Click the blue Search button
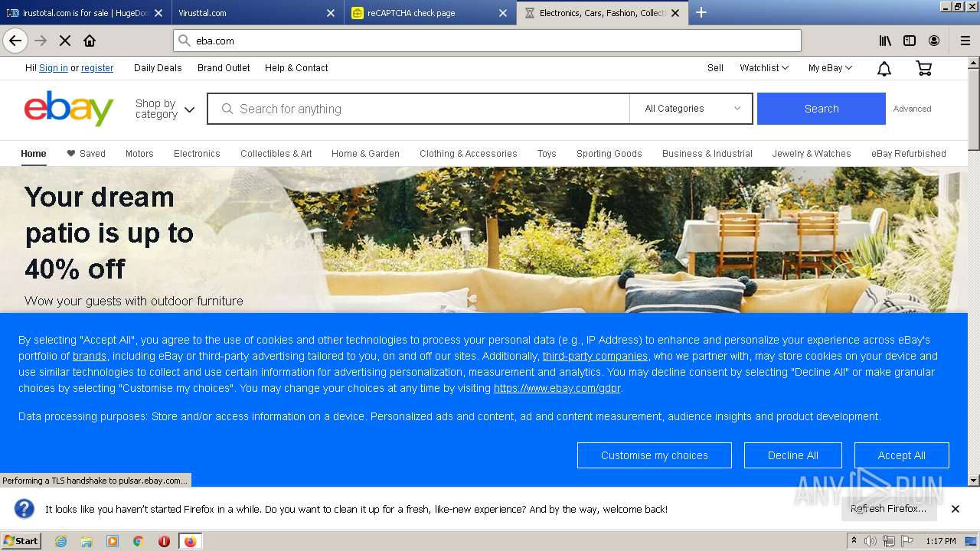Viewport: 980px width, 551px height. (x=822, y=109)
